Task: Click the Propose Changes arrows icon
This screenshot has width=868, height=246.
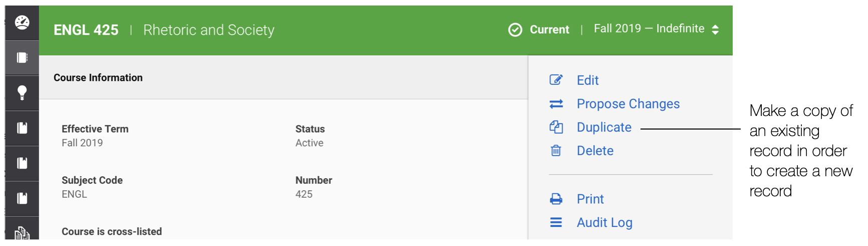Action: point(556,104)
